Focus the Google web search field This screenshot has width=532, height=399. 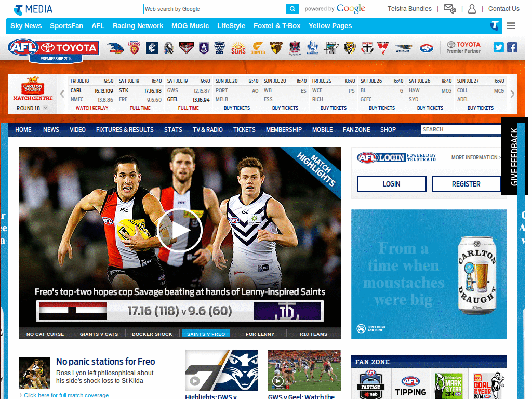tap(215, 9)
